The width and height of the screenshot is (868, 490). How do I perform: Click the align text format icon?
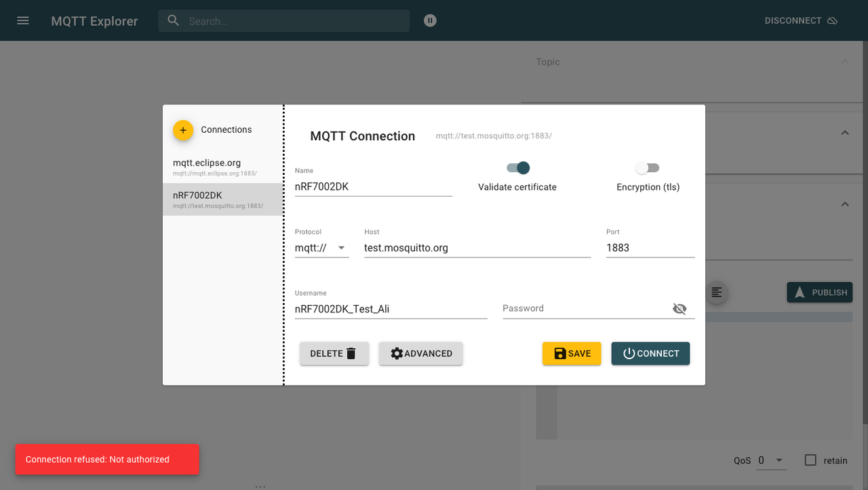click(x=716, y=292)
